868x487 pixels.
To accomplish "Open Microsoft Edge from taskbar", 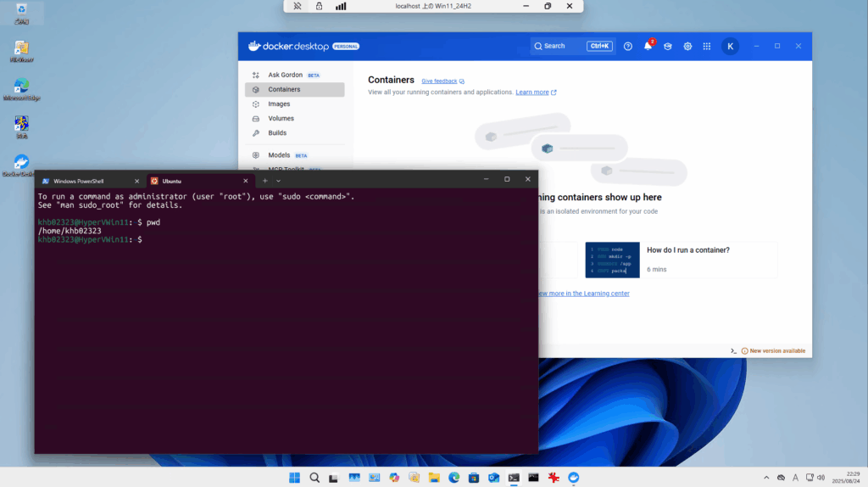I will click(454, 478).
